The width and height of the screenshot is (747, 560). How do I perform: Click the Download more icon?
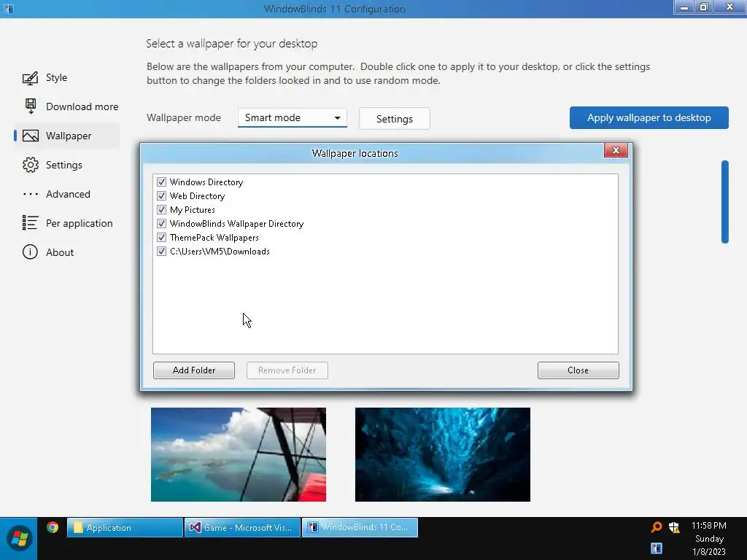pyautogui.click(x=31, y=106)
